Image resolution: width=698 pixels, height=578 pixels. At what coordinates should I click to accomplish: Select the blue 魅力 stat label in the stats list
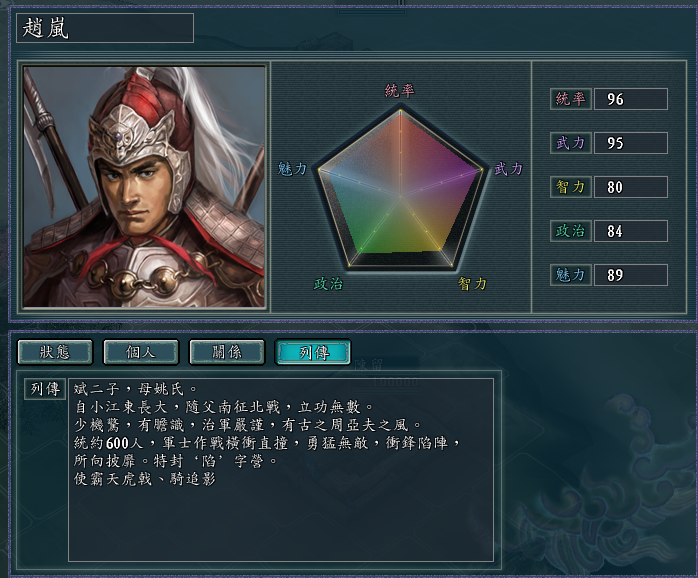570,275
